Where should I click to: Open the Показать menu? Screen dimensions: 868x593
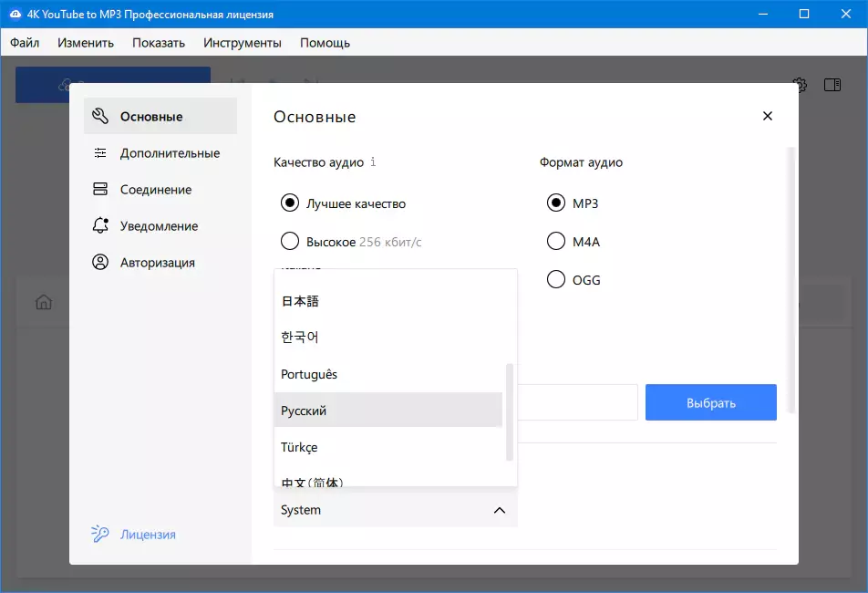click(158, 43)
